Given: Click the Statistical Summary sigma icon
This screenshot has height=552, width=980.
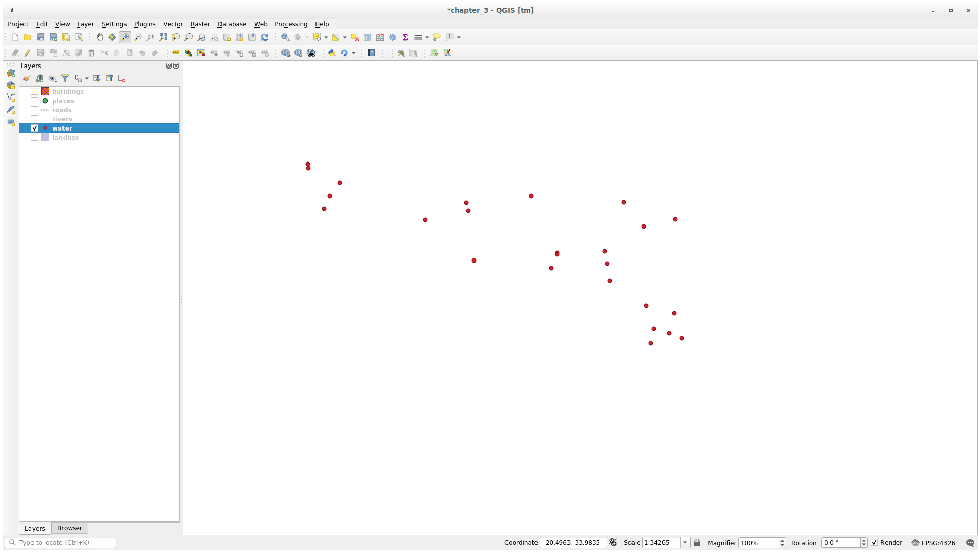Looking at the screenshot, I should click(405, 37).
